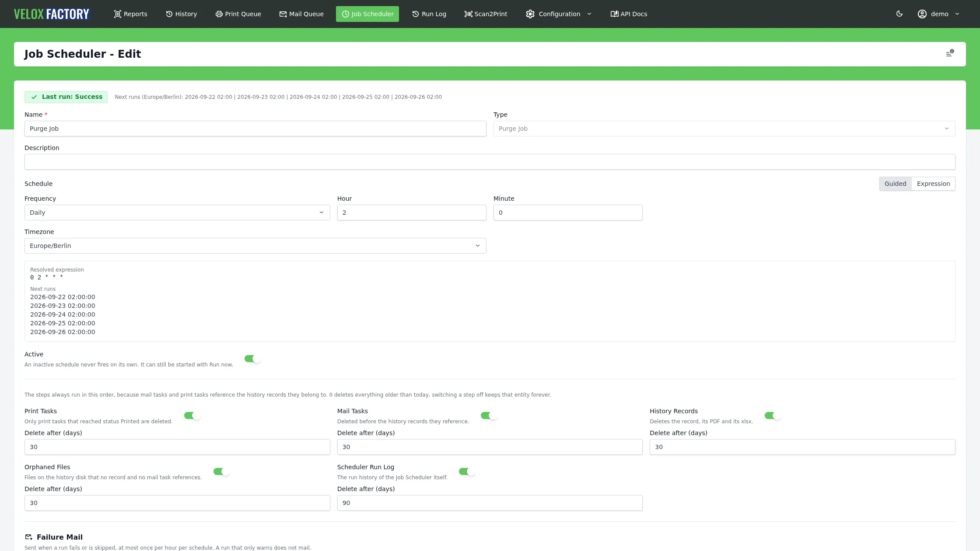Click the 'Job Scheduler - Edit' heading
The height and width of the screenshot is (551, 980).
83,54
